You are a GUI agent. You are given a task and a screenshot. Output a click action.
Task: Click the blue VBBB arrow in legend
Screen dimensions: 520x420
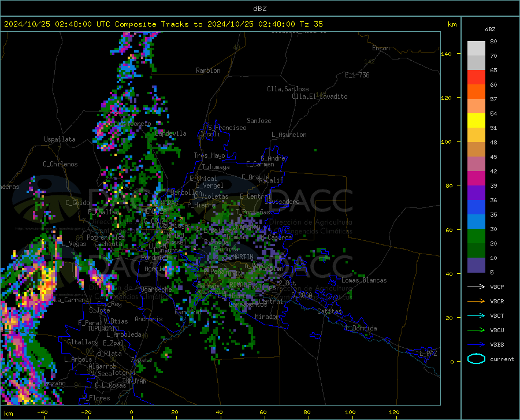click(476, 345)
